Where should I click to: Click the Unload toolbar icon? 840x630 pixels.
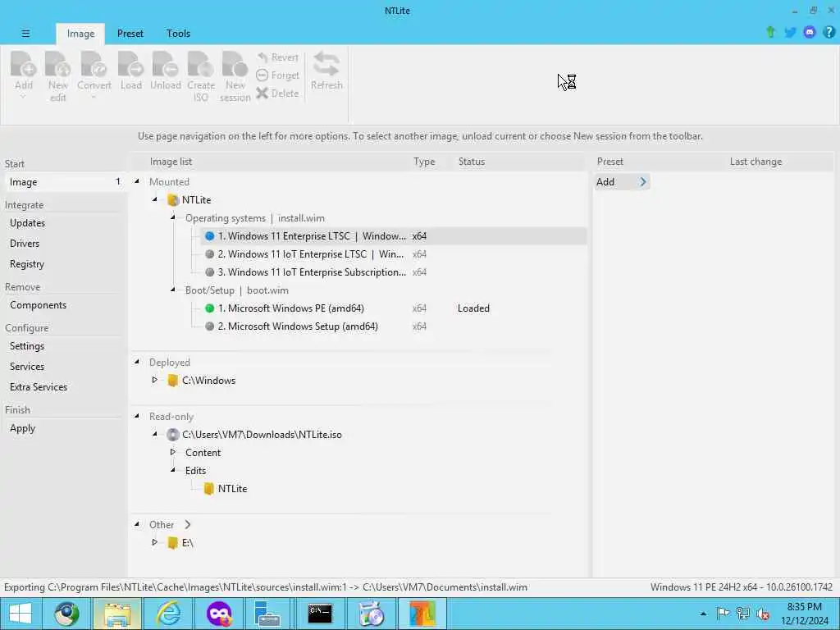click(166, 70)
